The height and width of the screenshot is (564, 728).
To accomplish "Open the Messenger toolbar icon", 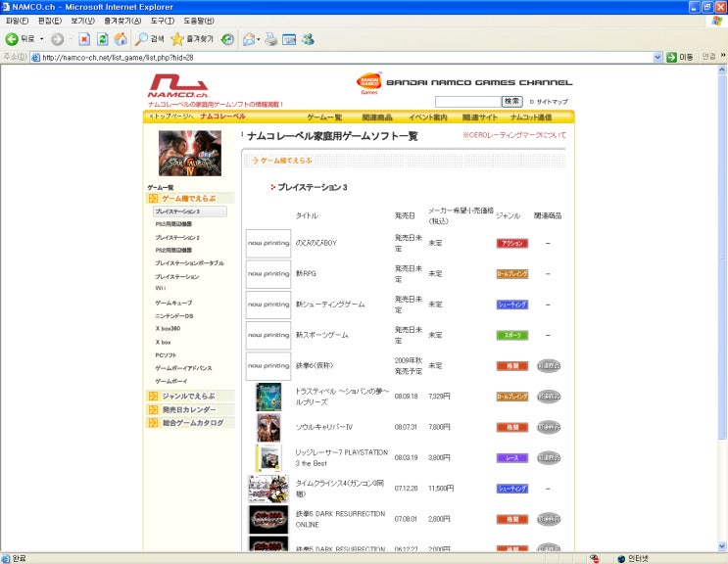I will tap(308, 39).
